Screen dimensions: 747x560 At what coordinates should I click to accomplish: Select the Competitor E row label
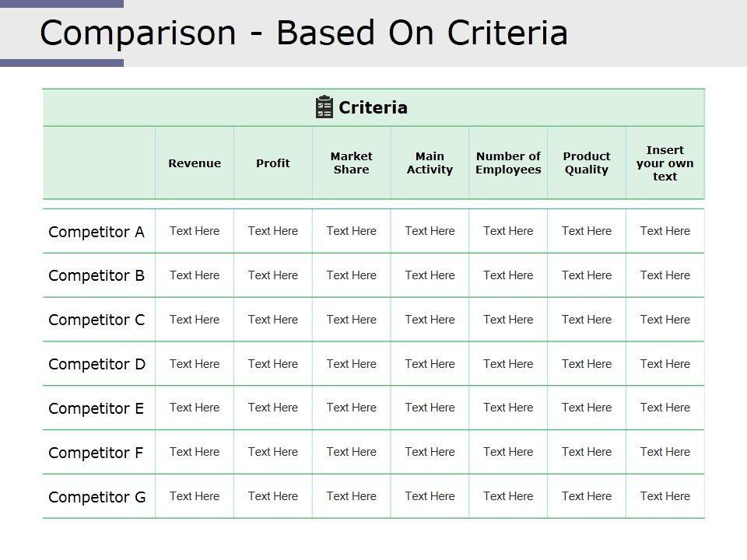[96, 408]
